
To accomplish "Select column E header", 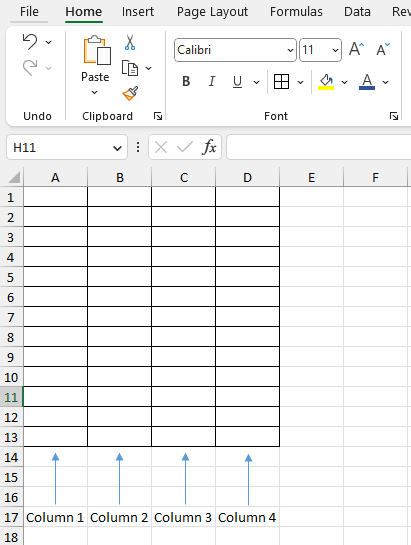I will pos(312,178).
